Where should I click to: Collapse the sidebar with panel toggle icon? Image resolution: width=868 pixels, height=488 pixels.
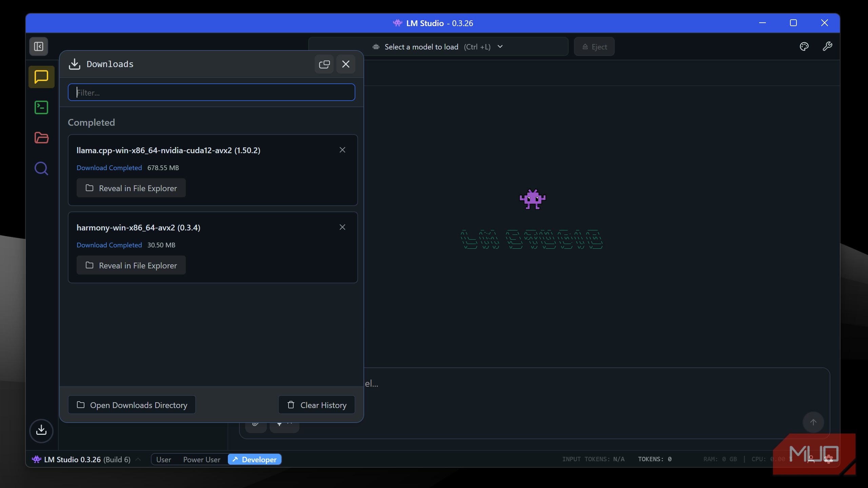[x=39, y=46]
